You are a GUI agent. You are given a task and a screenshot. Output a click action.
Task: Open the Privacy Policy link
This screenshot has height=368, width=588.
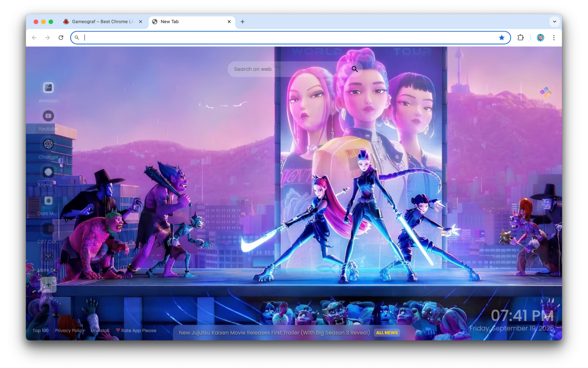click(x=70, y=331)
